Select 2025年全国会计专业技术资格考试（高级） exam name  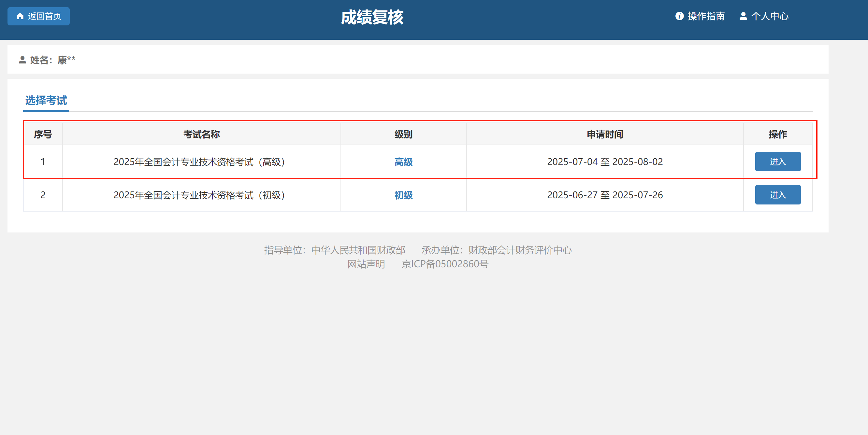[201, 162]
